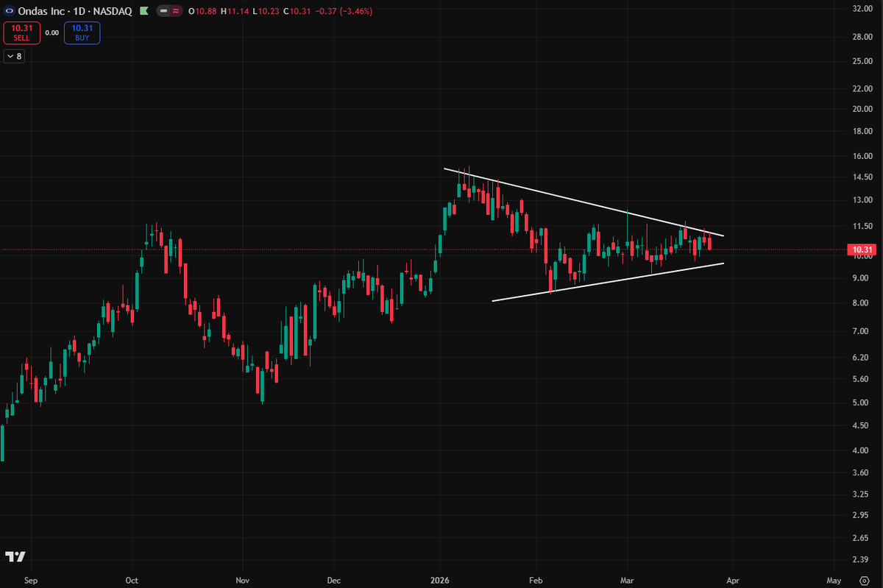This screenshot has height=588, width=883.
Task: Select the upper descending white trendline
Action: (584, 202)
